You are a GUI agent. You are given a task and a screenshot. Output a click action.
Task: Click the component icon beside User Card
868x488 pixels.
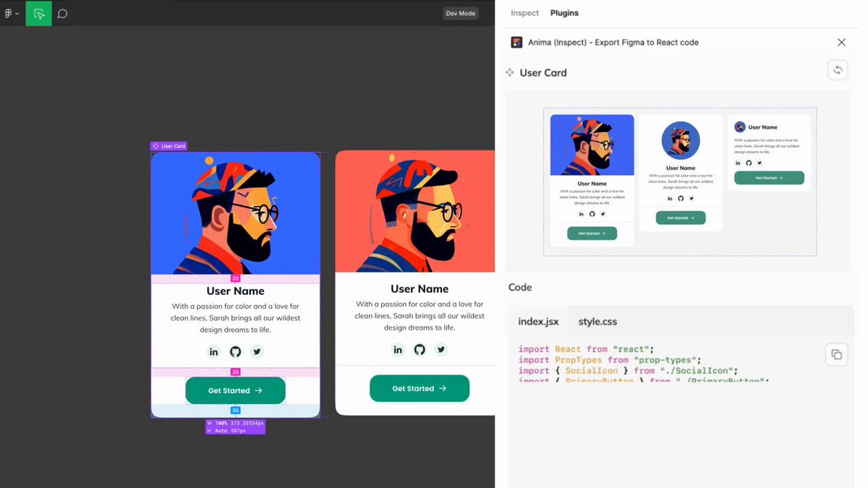[x=510, y=72]
